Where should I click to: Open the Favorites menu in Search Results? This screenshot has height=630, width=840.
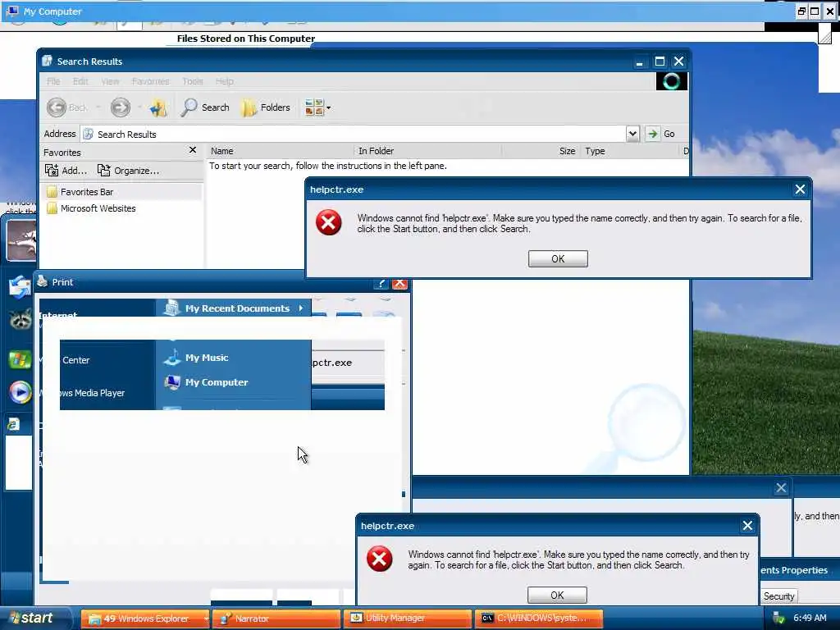point(151,81)
